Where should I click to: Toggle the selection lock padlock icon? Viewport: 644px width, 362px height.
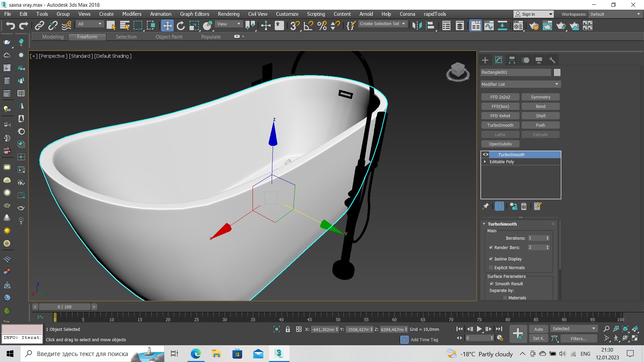click(287, 329)
